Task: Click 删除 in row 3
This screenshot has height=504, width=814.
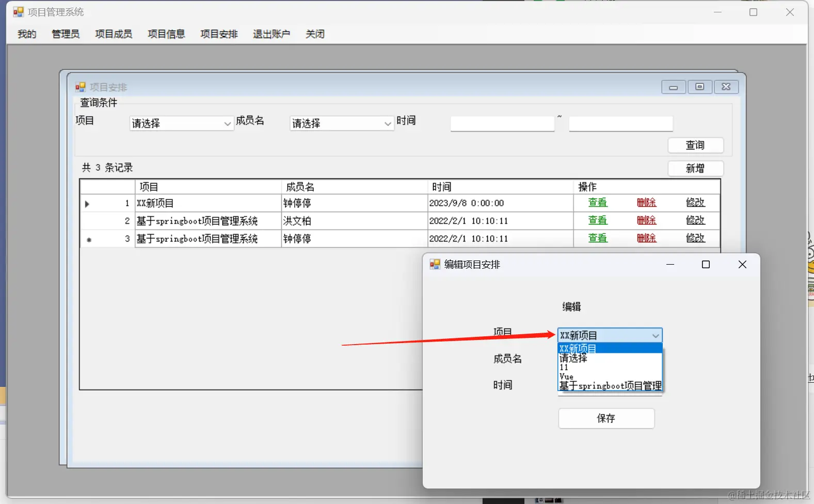Action: (646, 238)
